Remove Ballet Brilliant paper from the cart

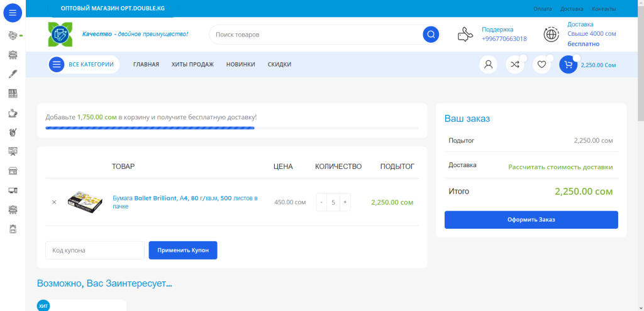54,202
